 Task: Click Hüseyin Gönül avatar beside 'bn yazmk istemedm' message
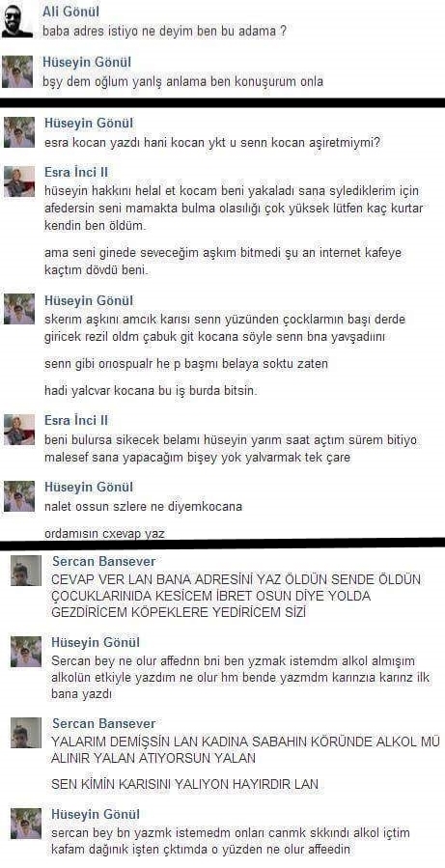(x=26, y=824)
